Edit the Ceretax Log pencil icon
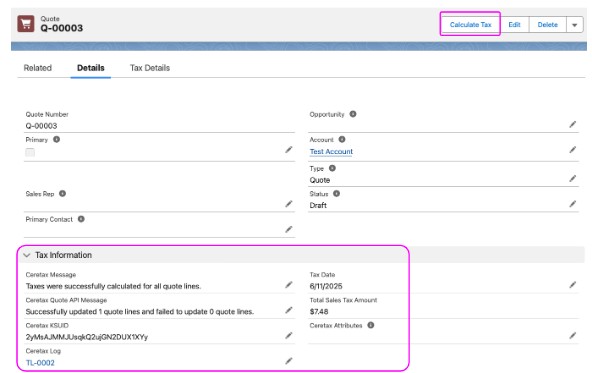The height and width of the screenshot is (373, 592). click(289, 361)
